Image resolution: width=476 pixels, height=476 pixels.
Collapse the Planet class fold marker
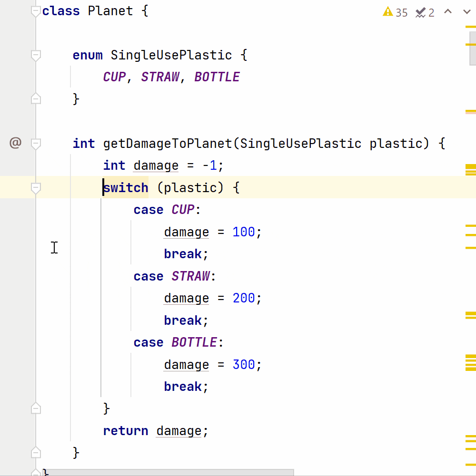pyautogui.click(x=36, y=11)
